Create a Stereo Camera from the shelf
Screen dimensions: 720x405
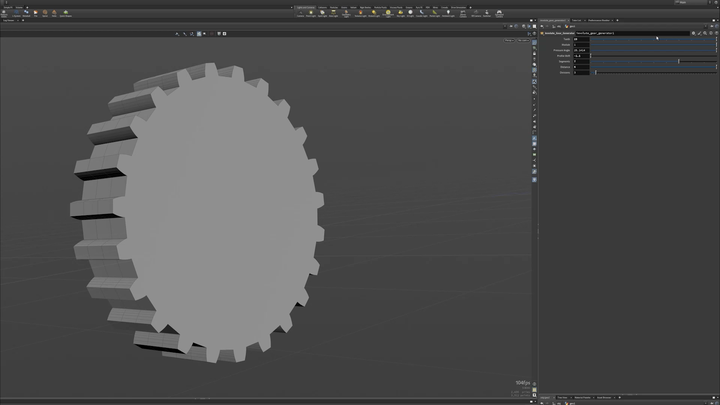[463, 14]
